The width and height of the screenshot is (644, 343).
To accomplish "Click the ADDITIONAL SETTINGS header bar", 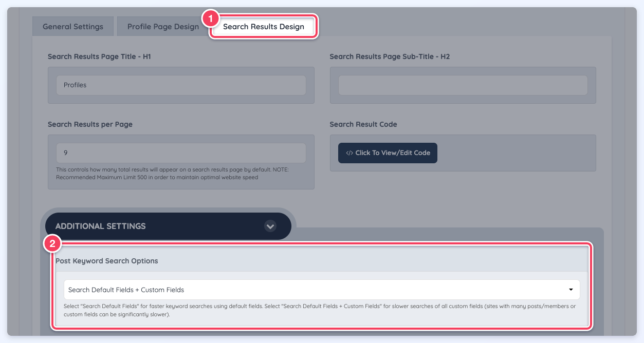I will pyautogui.click(x=168, y=226).
